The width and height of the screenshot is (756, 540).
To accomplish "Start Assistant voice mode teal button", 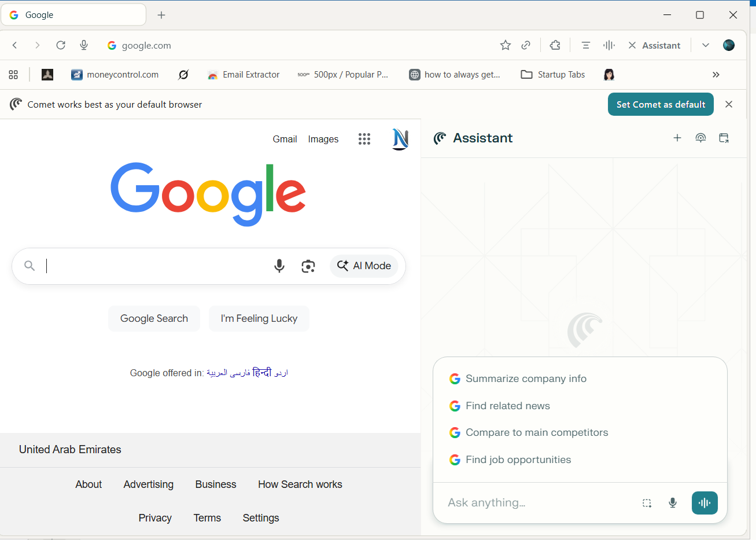I will click(x=705, y=503).
